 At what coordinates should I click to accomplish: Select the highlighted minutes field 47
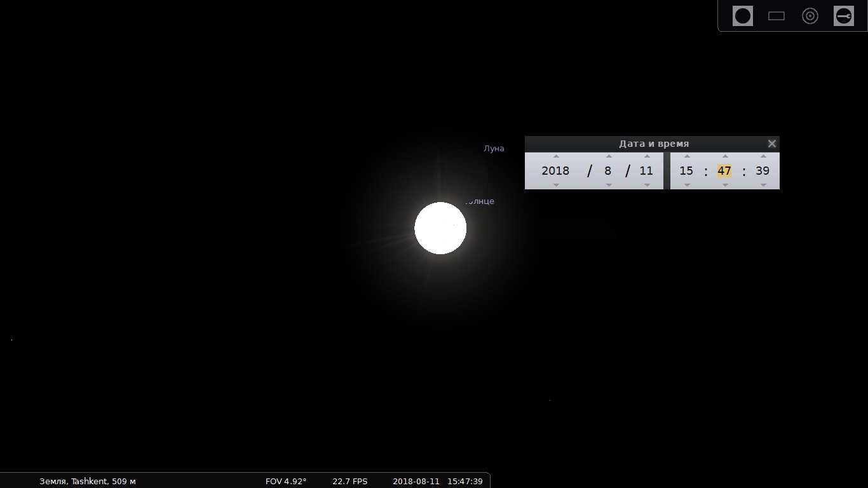point(724,171)
